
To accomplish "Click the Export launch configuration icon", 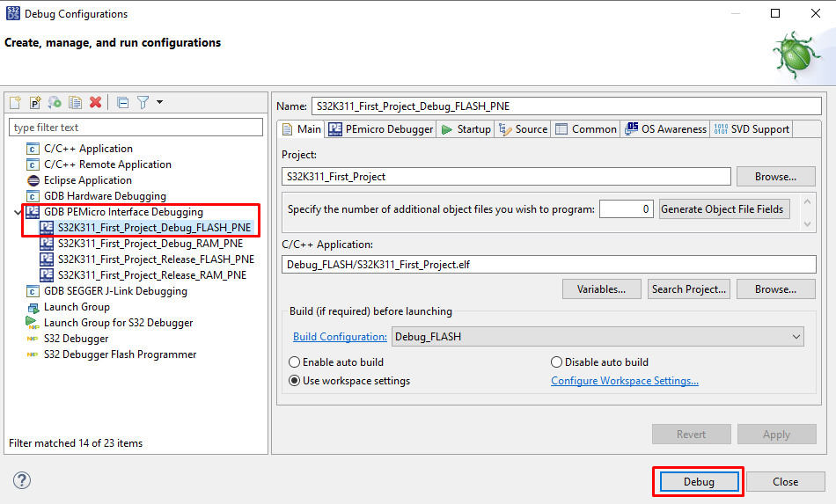I will (x=55, y=103).
